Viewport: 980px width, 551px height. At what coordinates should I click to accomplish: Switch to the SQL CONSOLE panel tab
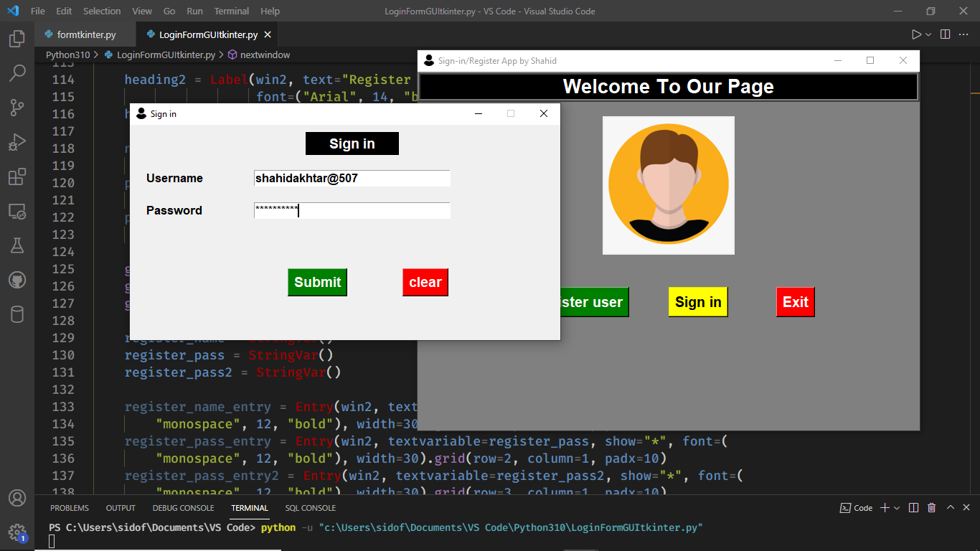[310, 507]
